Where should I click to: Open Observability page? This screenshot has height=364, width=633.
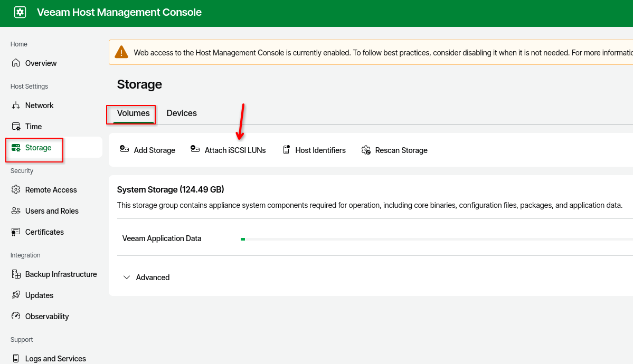click(x=47, y=317)
